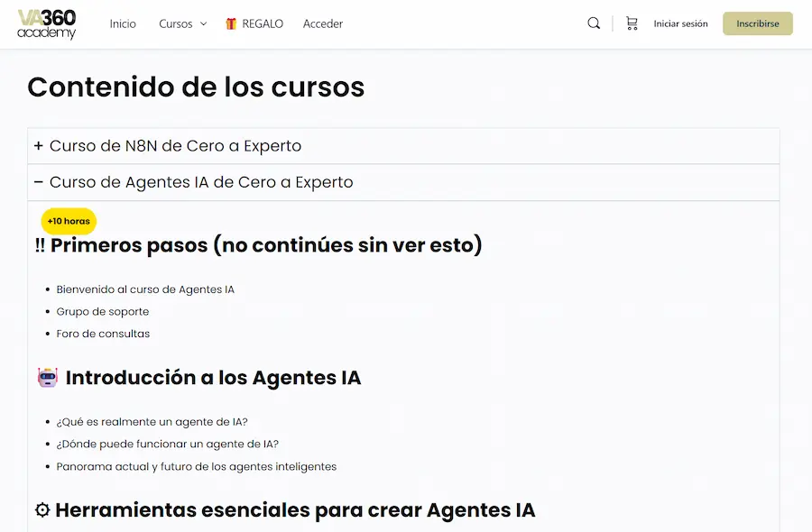Click the yellow +10 horas badge
This screenshot has width=812, height=532.
[68, 220]
